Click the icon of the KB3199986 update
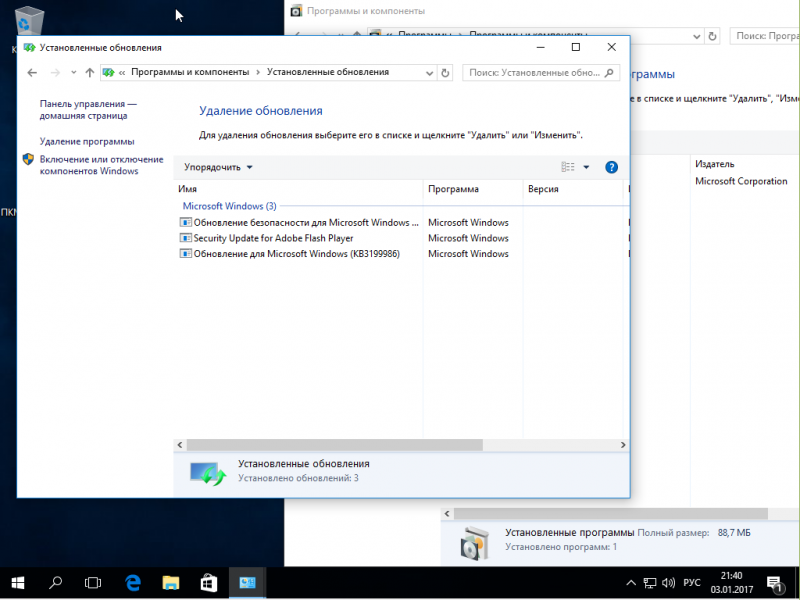The width and height of the screenshot is (800, 600). (185, 254)
